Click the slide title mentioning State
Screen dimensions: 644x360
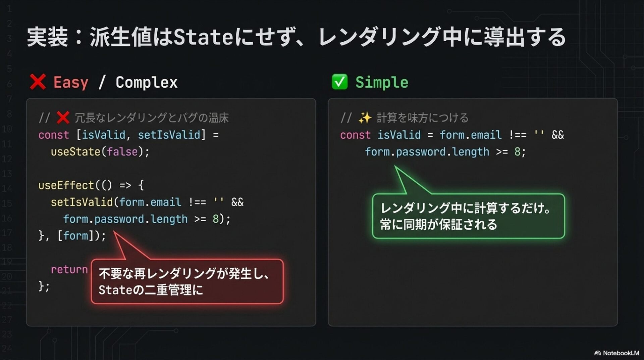[x=297, y=37]
